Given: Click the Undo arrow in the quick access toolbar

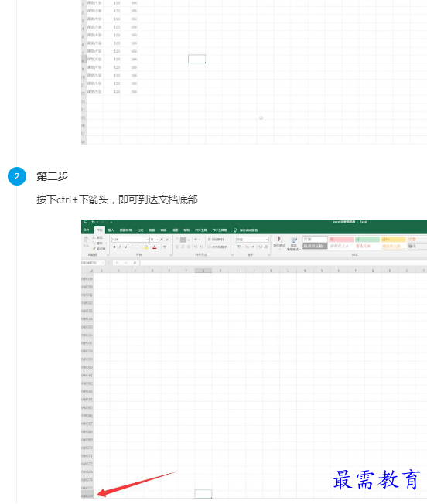Looking at the screenshot, I should click(93, 222).
